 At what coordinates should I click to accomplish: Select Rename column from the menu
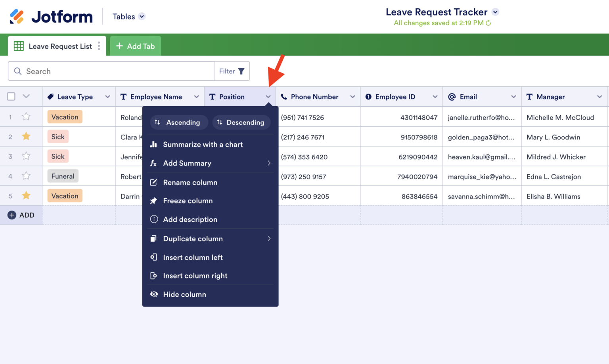190,182
